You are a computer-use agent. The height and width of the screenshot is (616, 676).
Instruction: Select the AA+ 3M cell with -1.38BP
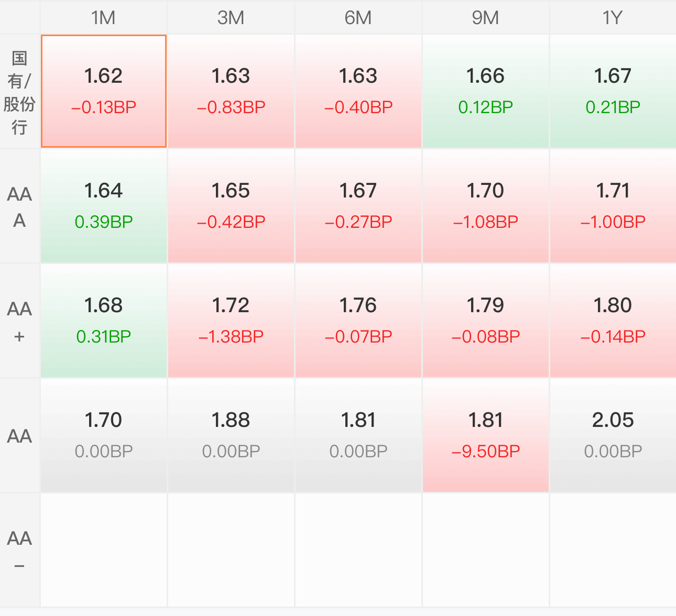[x=231, y=321]
